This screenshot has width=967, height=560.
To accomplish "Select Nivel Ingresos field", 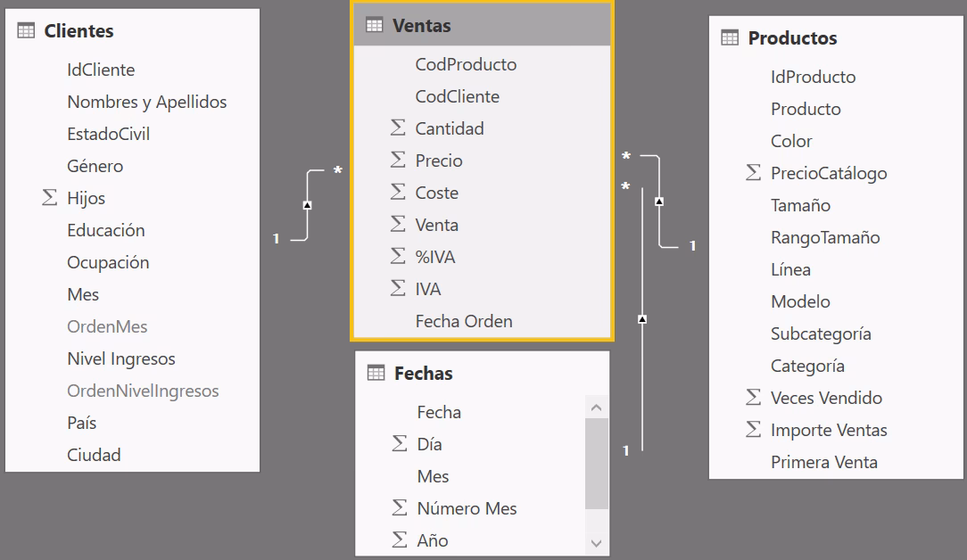I will pos(121,358).
